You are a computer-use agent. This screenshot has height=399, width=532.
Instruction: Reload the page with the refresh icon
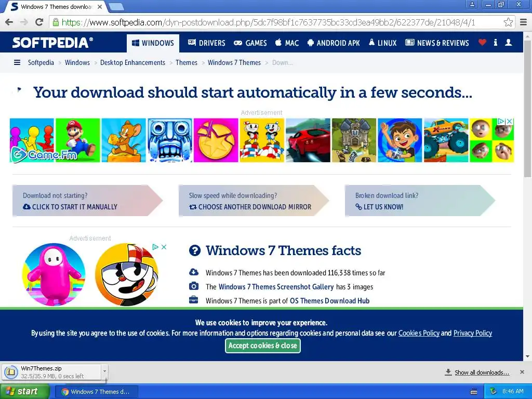tap(39, 22)
